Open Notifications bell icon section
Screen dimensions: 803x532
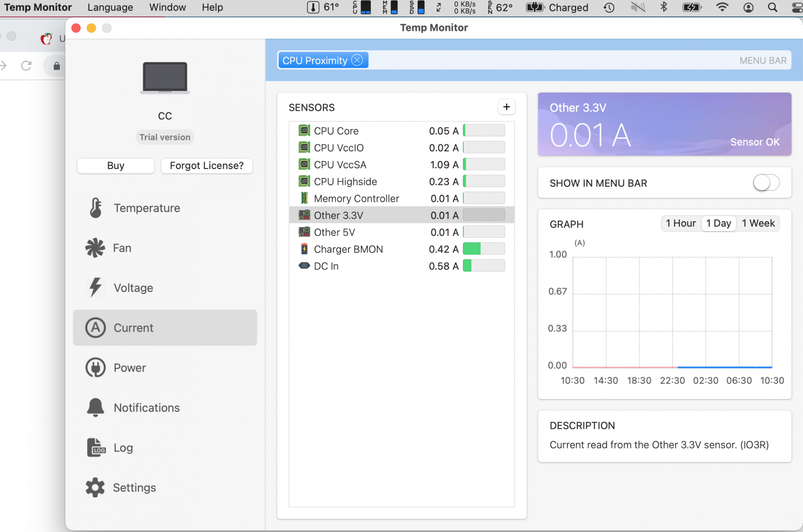tap(95, 408)
